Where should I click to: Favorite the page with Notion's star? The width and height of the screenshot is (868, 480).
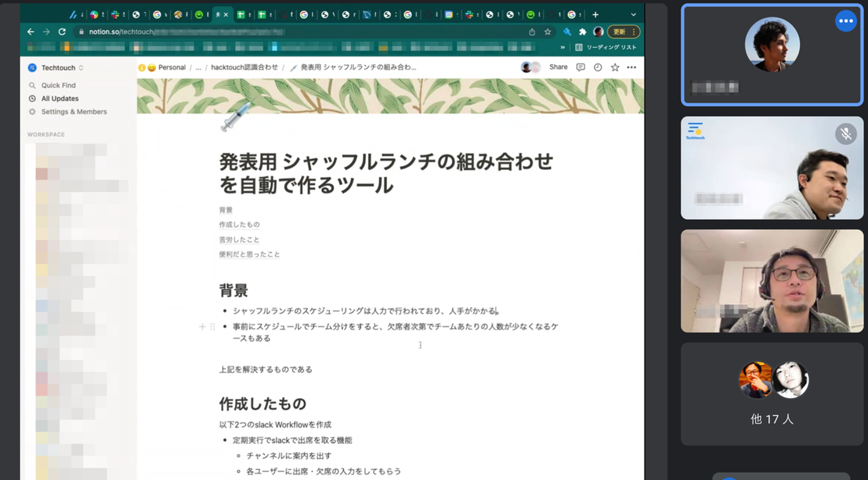point(615,67)
